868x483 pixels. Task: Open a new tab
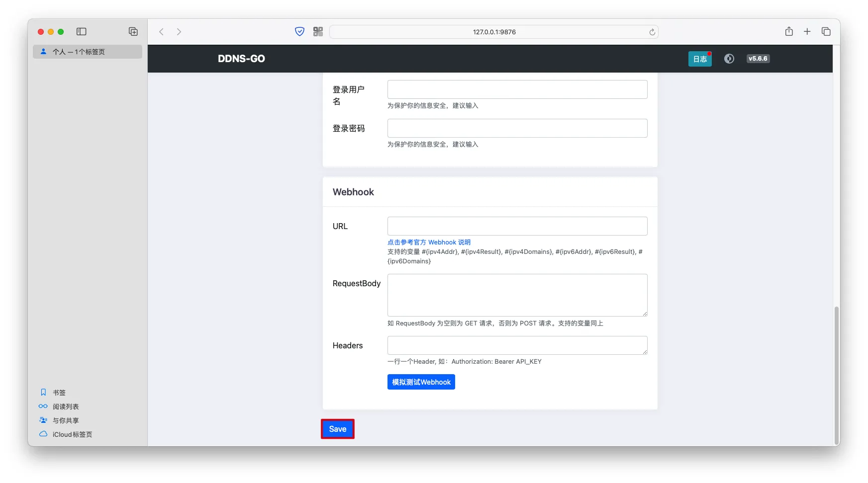(807, 31)
